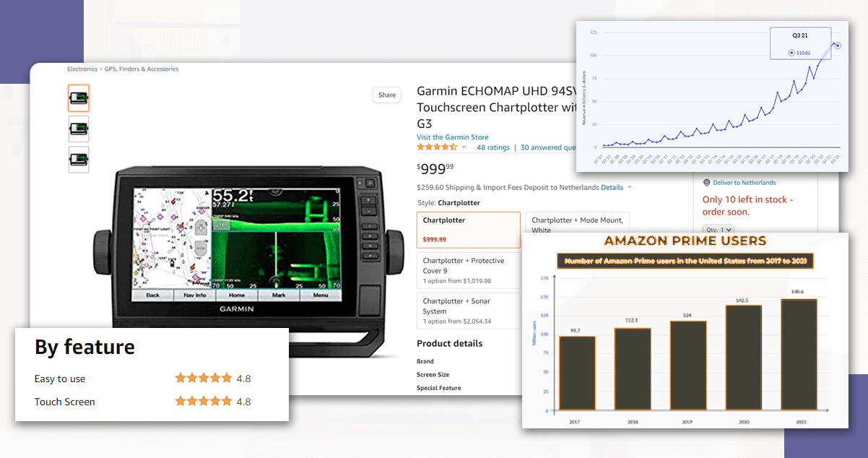Click the Special Feature label
Image resolution: width=868 pixels, height=458 pixels.
pyautogui.click(x=438, y=388)
